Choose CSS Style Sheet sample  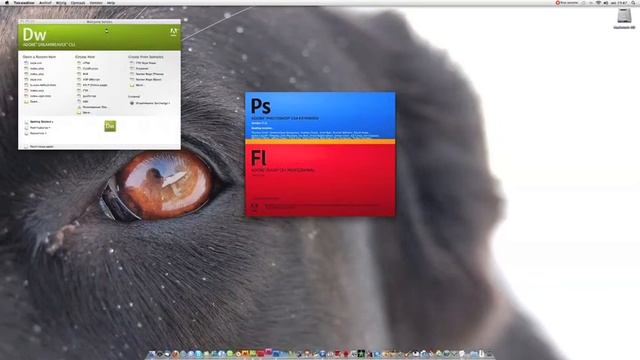click(146, 63)
